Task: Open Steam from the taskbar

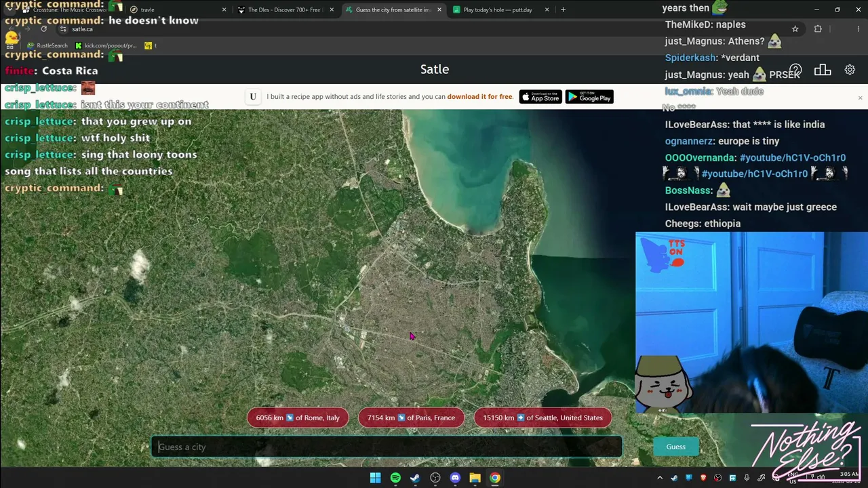Action: click(415, 478)
